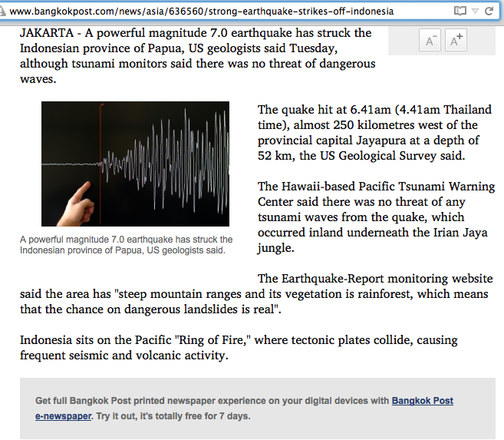
Task: Open the seismograph earthquake photo
Action: (135, 164)
